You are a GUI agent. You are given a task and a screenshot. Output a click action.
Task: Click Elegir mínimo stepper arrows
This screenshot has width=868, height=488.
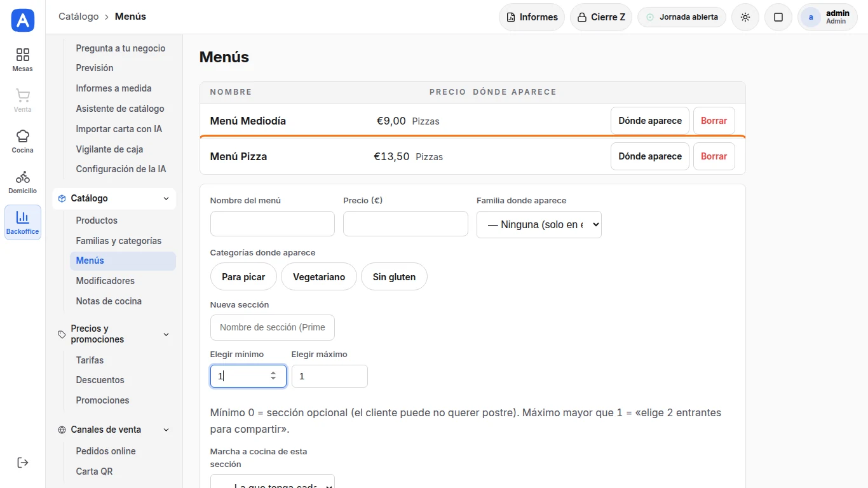tap(273, 376)
